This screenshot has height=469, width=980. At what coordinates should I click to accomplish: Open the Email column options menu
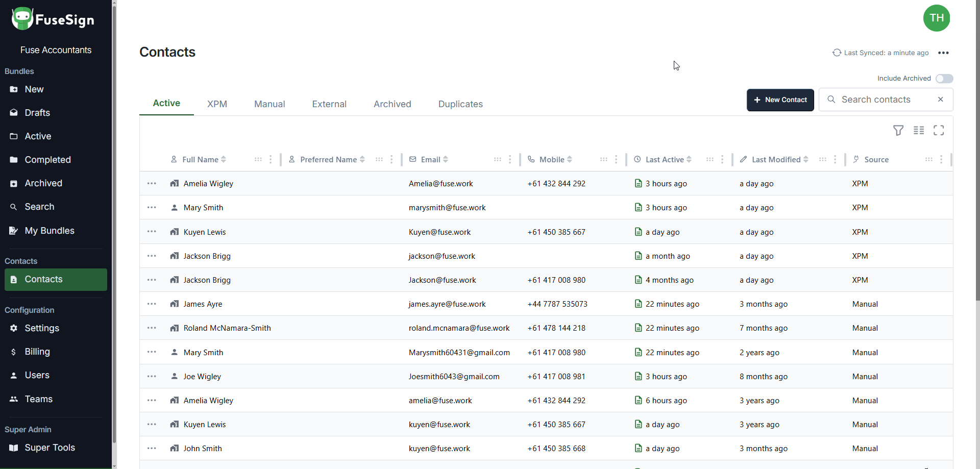click(x=510, y=160)
